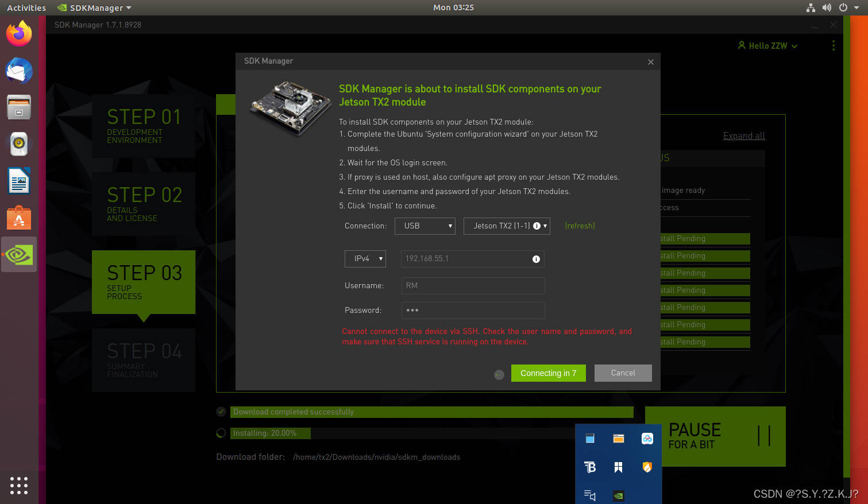Open the Baidu cloud tray icon
868x504 pixels.
point(647,439)
